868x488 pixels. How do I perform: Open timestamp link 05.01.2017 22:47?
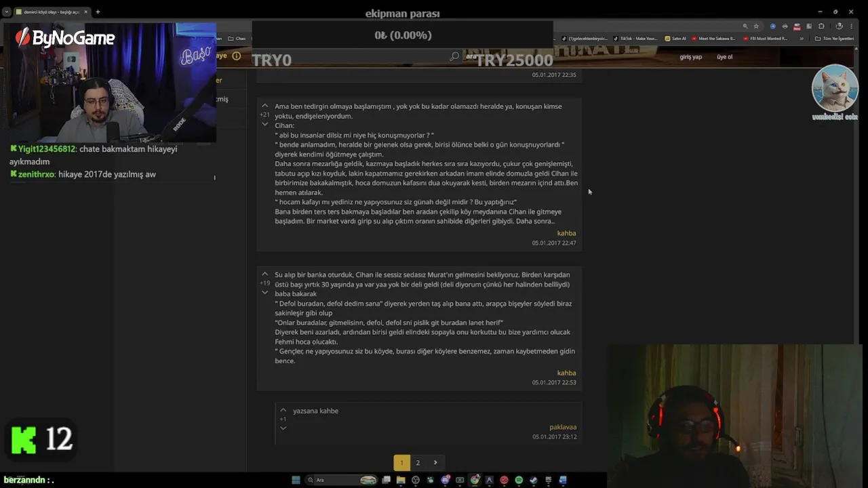(x=554, y=243)
